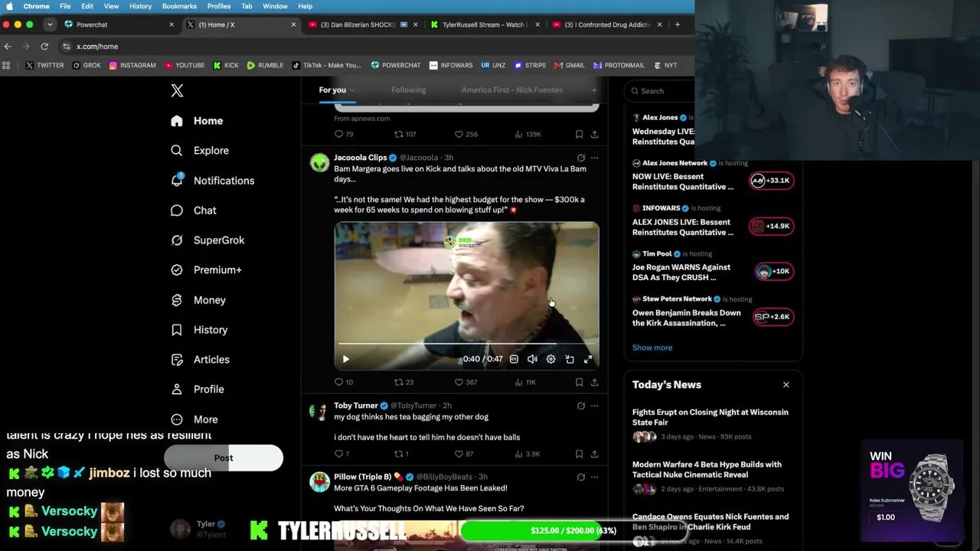980x551 pixels.
Task: Switch to TylerRussell Stream browser tab
Action: point(484,24)
